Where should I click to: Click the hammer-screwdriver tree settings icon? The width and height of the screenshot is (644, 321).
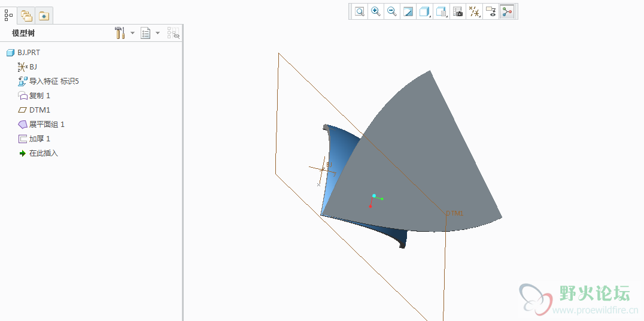[120, 33]
